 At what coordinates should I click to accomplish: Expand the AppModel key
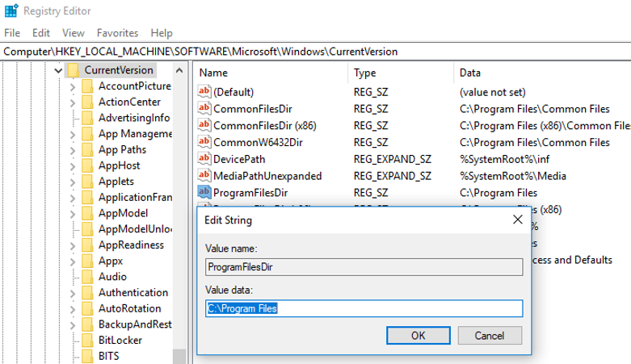[73, 214]
